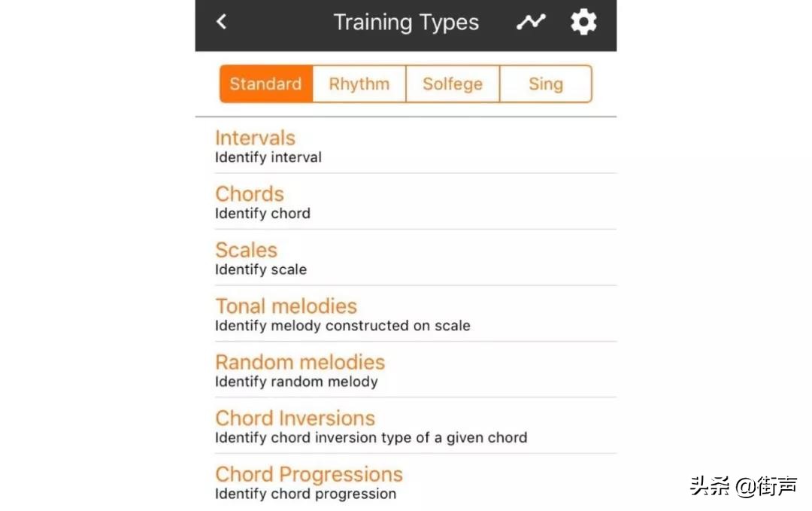Open the statistics graph icon
This screenshot has height=511, width=812.
click(530, 22)
